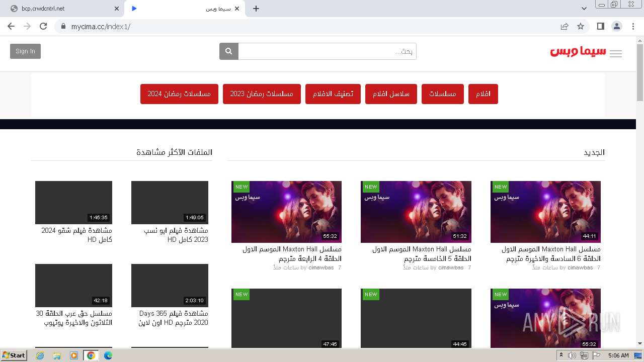Image resolution: width=644 pixels, height=362 pixels.
Task: Open second-row thumbnail with 44:45 duration
Action: point(416,318)
